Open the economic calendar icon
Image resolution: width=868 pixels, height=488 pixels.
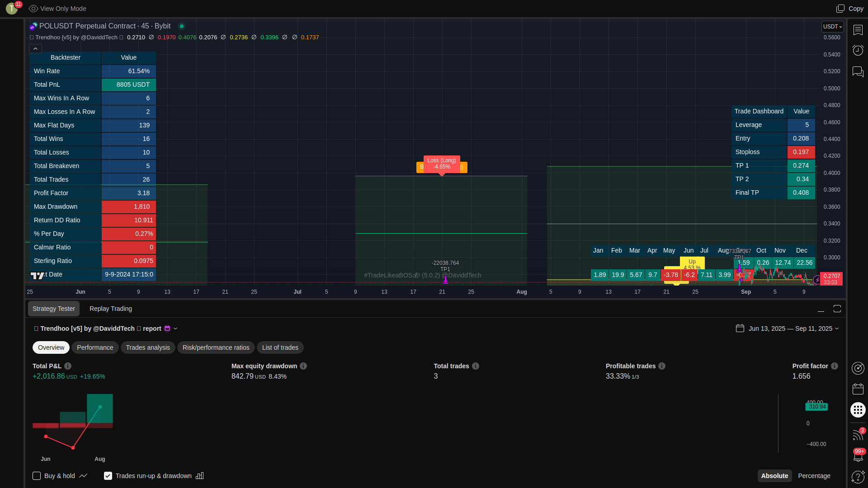[x=858, y=389]
